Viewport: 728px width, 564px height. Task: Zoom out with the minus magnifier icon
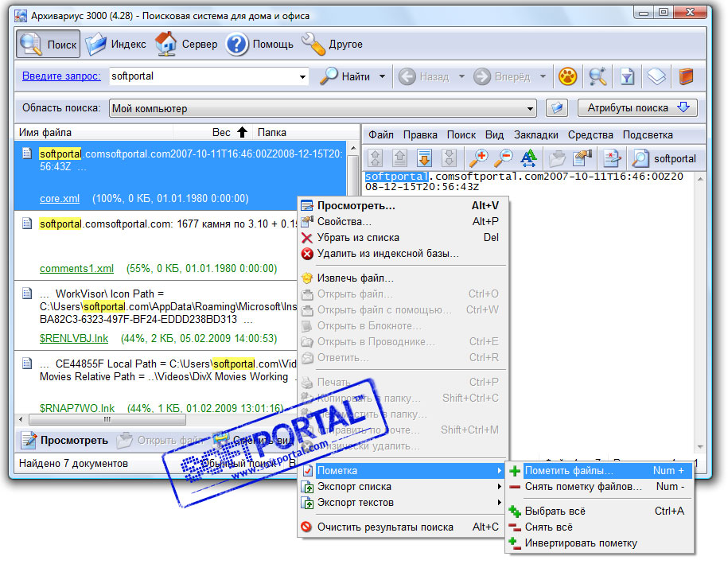[x=503, y=158]
